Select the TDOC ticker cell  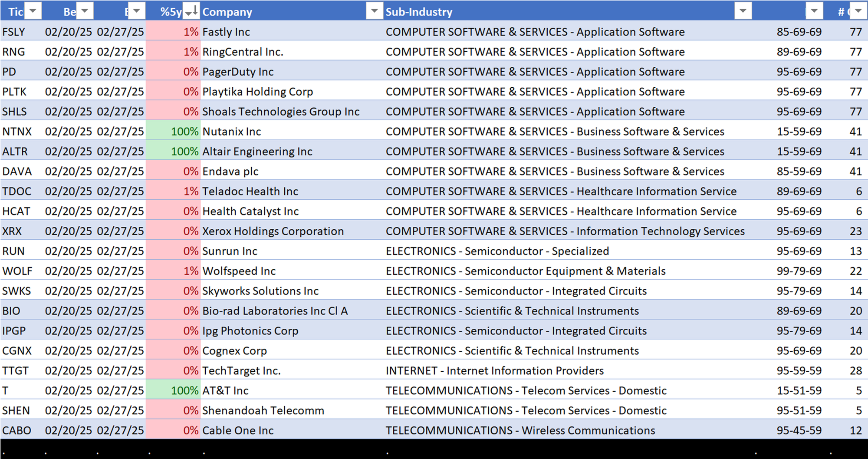click(x=21, y=192)
